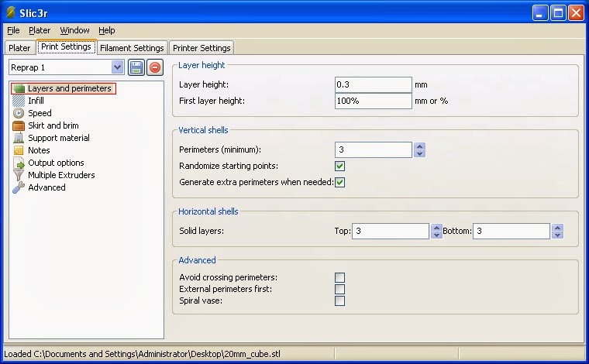Switch to the Print Settings tab

pyautogui.click(x=67, y=46)
